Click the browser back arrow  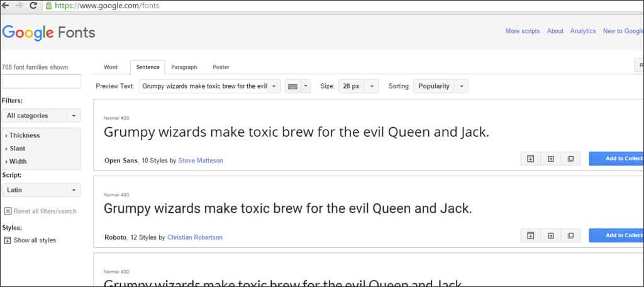coord(5,5)
